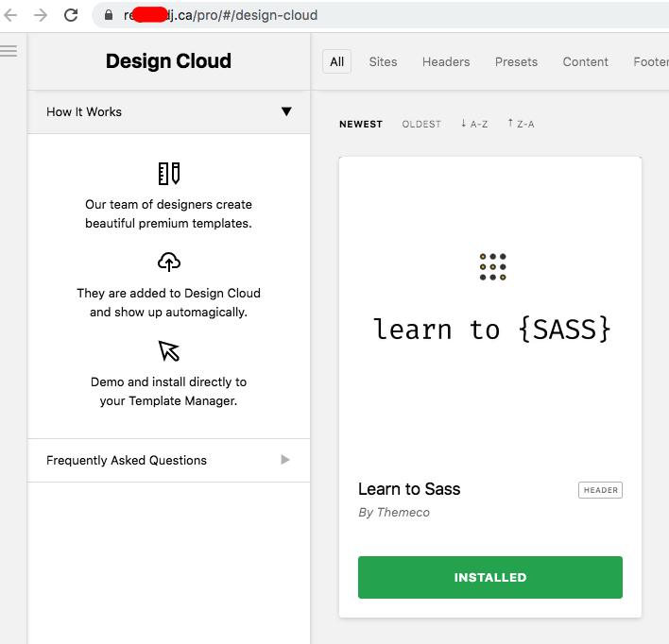Click the cloud upload icon

click(169, 262)
